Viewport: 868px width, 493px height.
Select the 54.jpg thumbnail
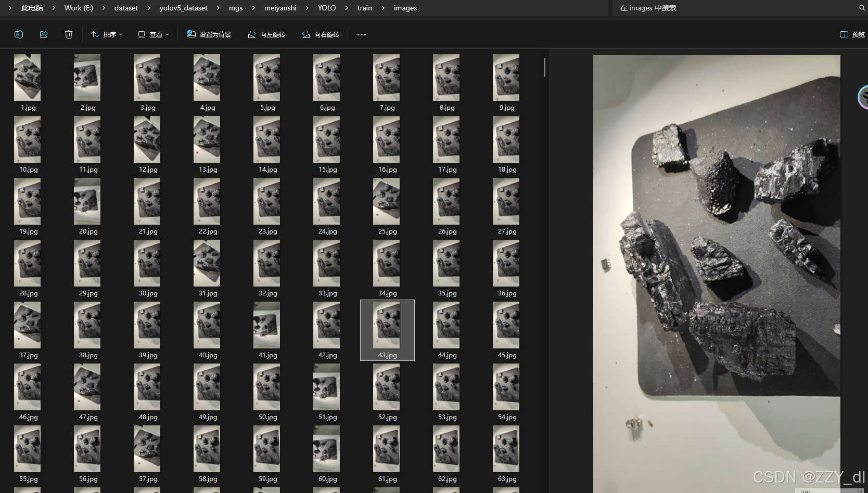(506, 387)
